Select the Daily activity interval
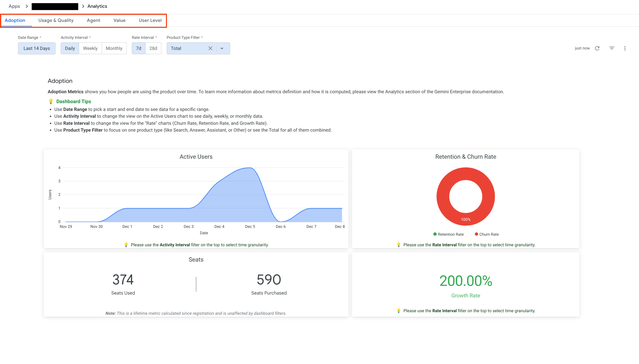 coord(70,48)
